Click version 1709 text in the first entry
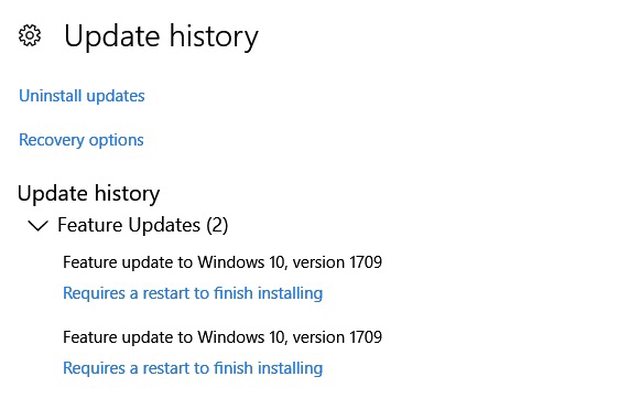This screenshot has height=398, width=640. click(x=337, y=262)
